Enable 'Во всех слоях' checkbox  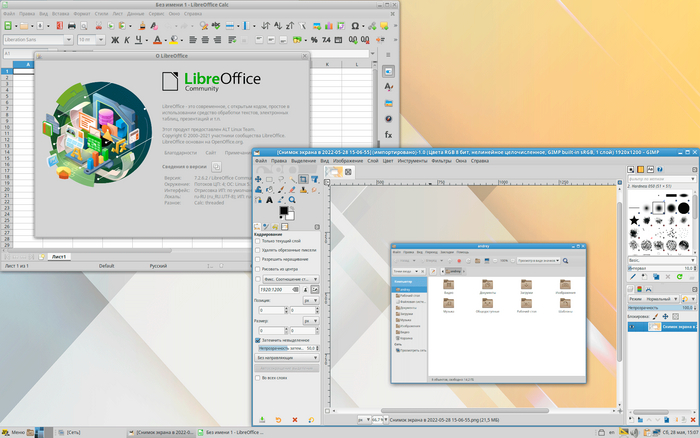click(257, 378)
